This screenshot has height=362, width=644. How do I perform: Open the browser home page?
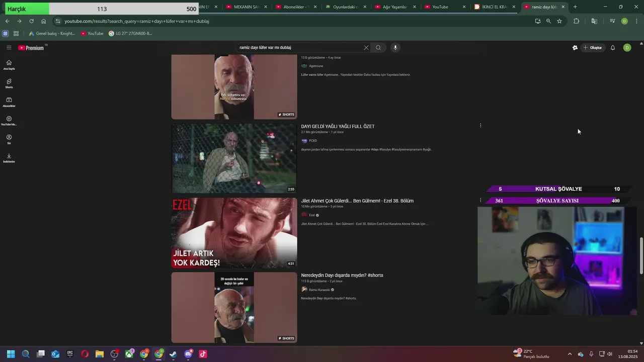pyautogui.click(x=43, y=21)
